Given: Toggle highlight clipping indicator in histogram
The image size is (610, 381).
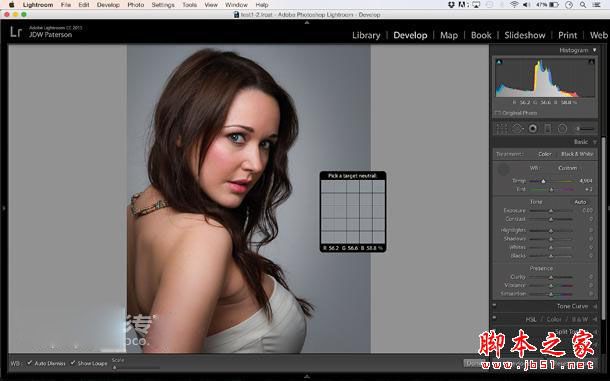Looking at the screenshot, I should click(591, 62).
